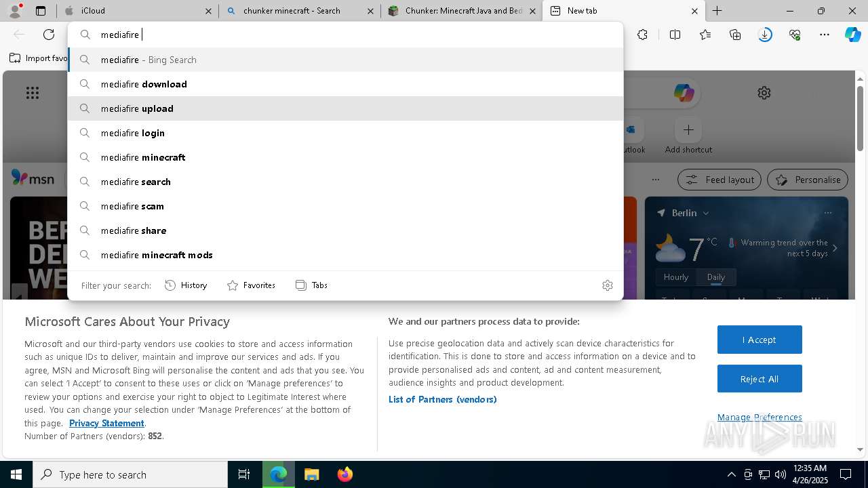Open the Extensions puzzle icon
868x488 pixels.
click(642, 35)
